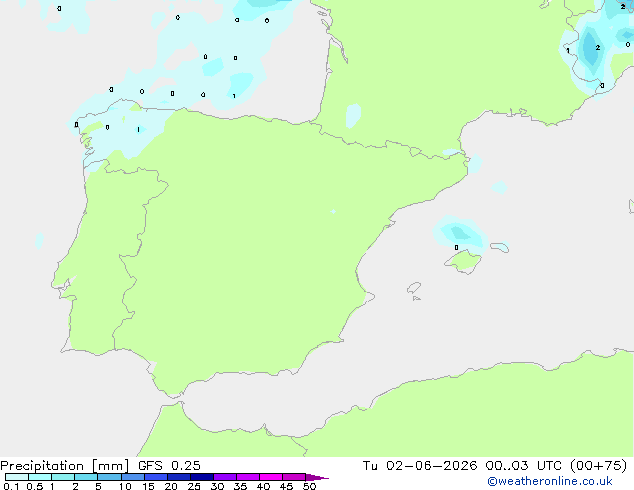This screenshot has height=490, width=634.
Task: Select the 0.5–1 mm legend swatch
Action: (40, 477)
